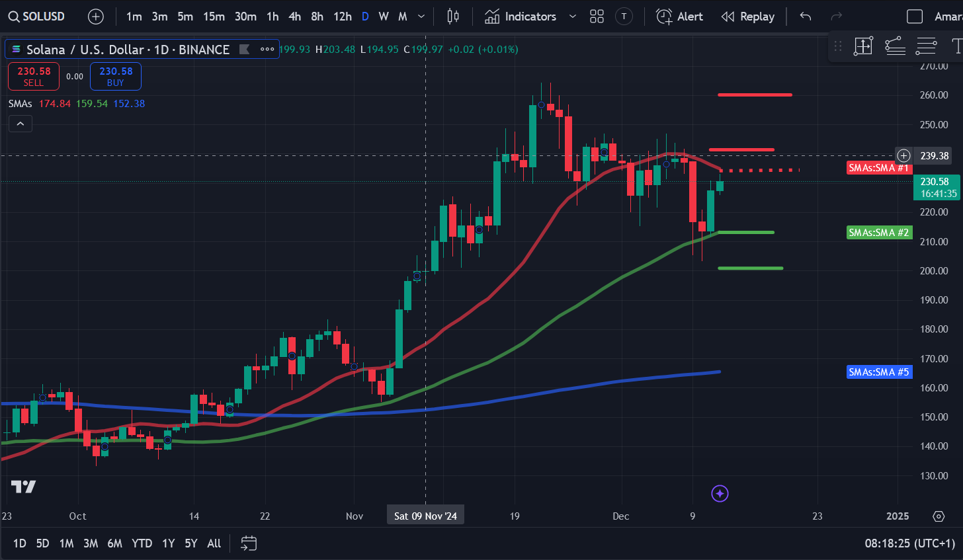Create a new Alert

679,17
